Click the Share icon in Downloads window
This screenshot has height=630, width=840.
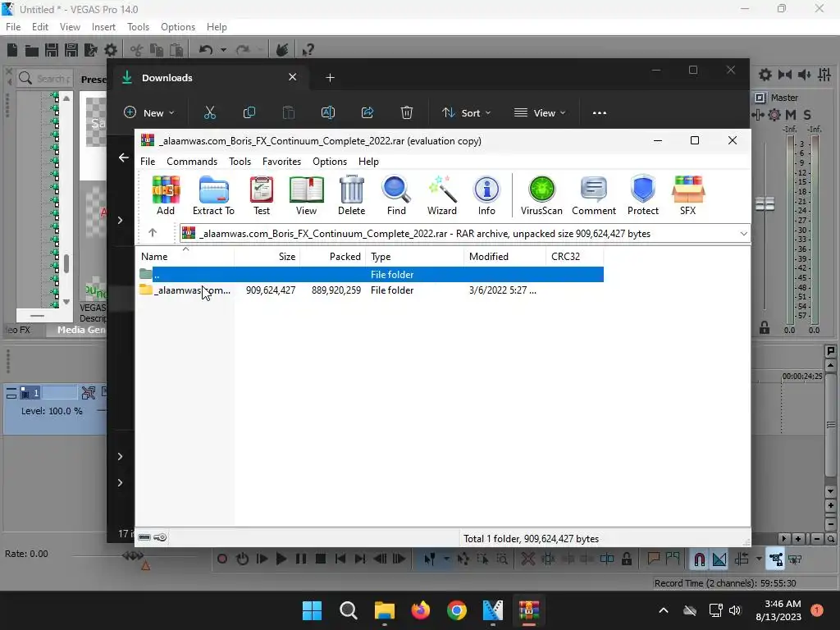(x=367, y=112)
